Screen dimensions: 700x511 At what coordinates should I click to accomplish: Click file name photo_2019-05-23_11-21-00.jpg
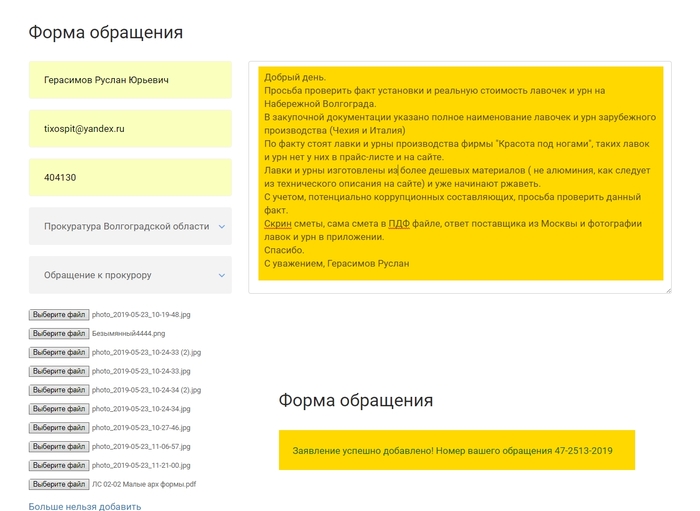click(141, 465)
